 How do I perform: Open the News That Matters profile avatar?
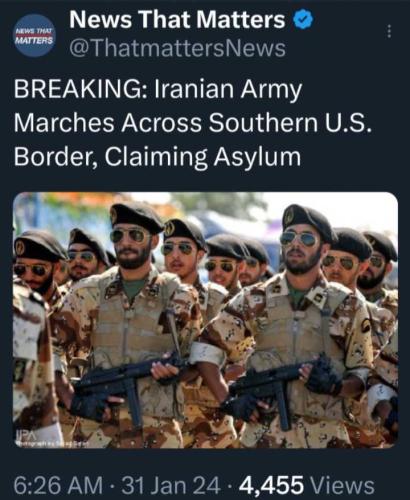click(34, 35)
